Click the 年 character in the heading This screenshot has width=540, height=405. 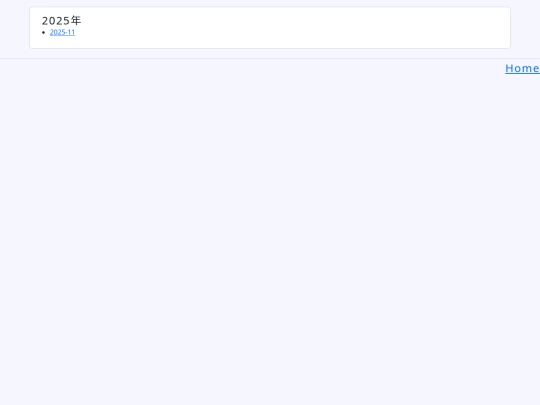point(76,21)
